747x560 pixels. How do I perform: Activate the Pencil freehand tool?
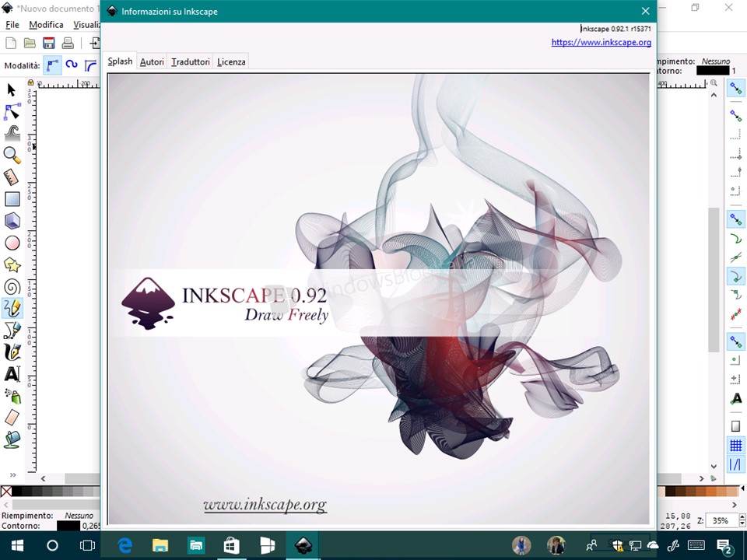tap(12, 309)
